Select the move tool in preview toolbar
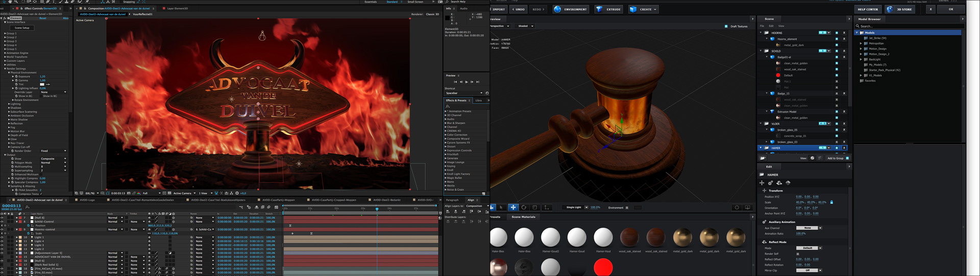Viewport: 980px width, 276px height. tap(512, 208)
